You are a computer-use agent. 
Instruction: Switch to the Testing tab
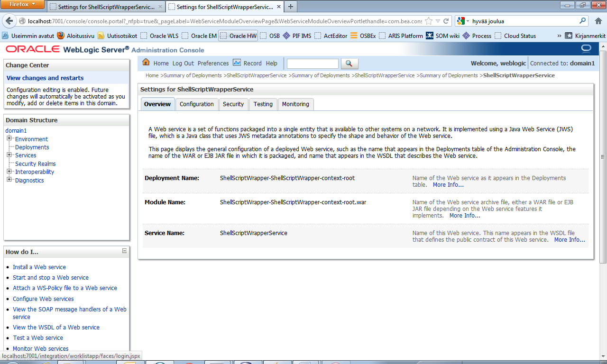coord(263,104)
